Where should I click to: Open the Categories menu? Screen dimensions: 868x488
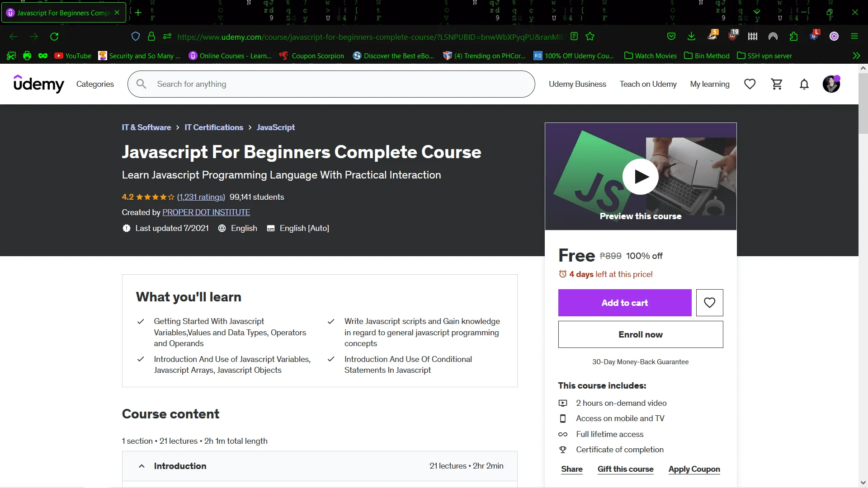[x=95, y=84]
